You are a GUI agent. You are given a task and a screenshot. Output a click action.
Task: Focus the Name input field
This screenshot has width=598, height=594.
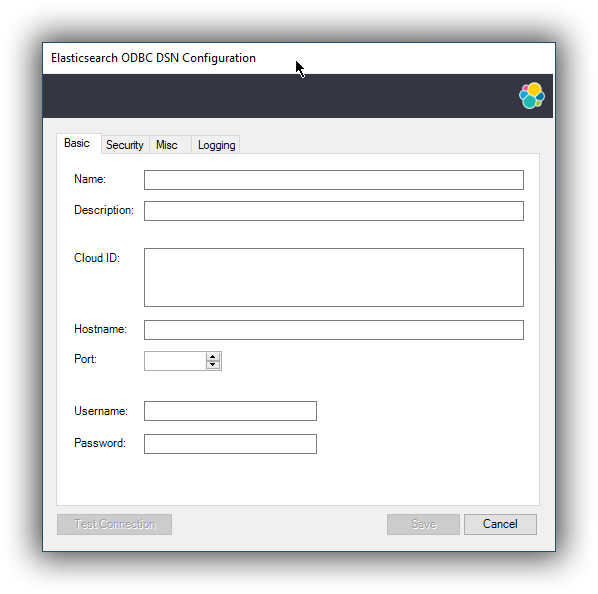[334, 180]
